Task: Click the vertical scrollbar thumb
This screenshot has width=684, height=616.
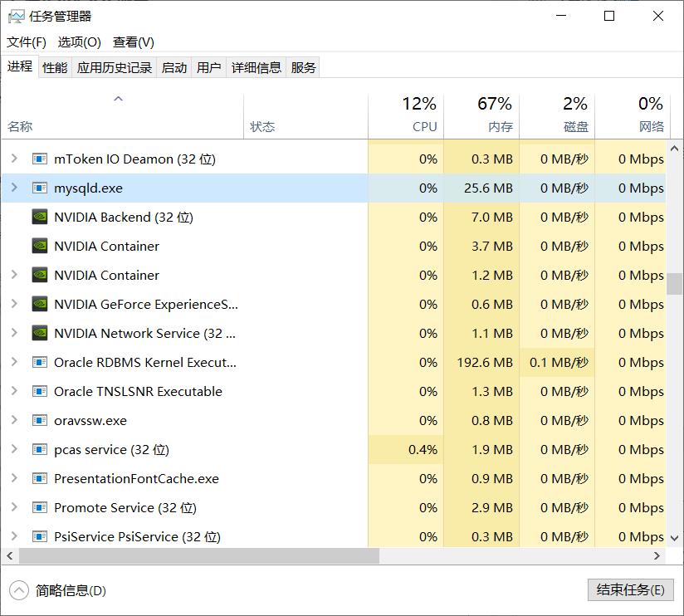Action: (674, 284)
